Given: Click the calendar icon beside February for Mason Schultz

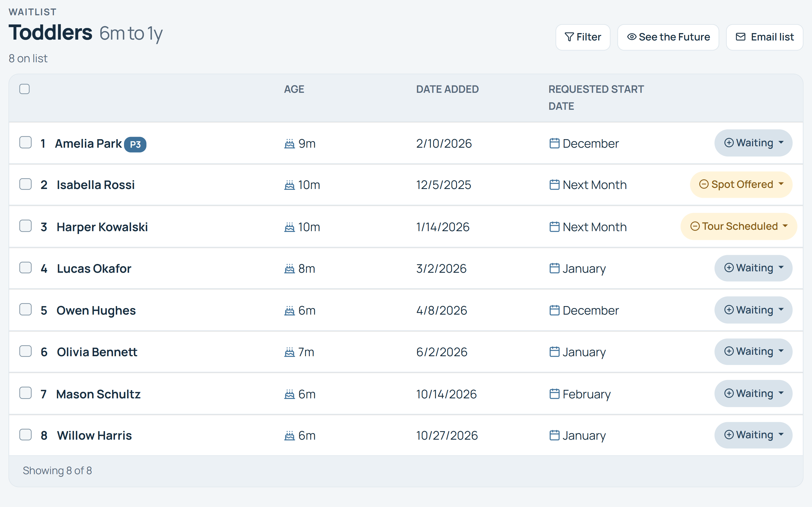Looking at the screenshot, I should pos(554,394).
